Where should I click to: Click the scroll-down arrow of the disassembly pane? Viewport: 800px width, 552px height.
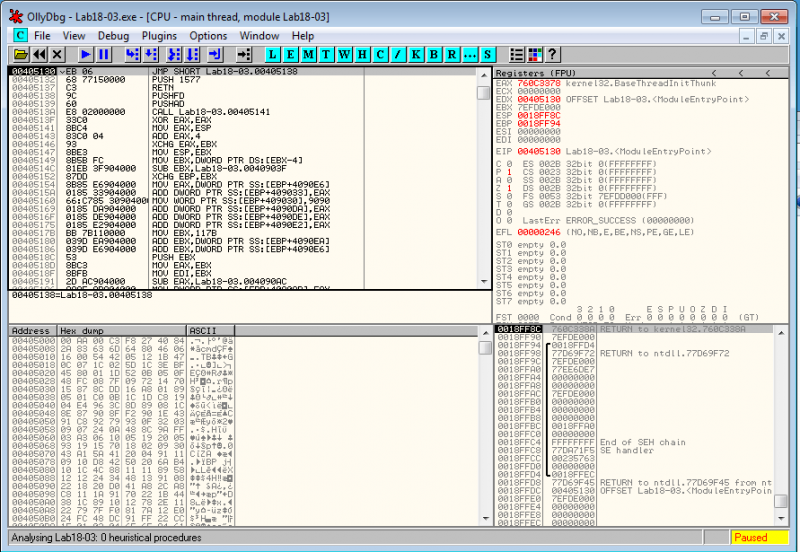[x=484, y=281]
